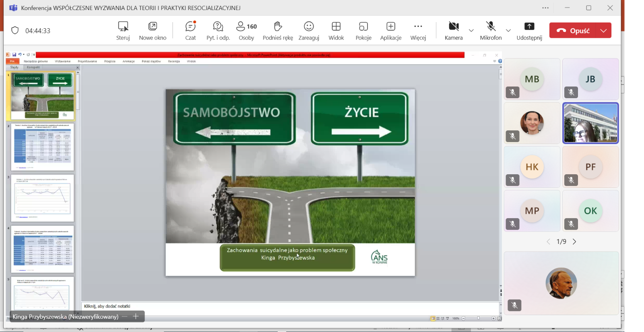The width and height of the screenshot is (644, 332).
Task: Select the JB participant tile
Action: (590, 79)
